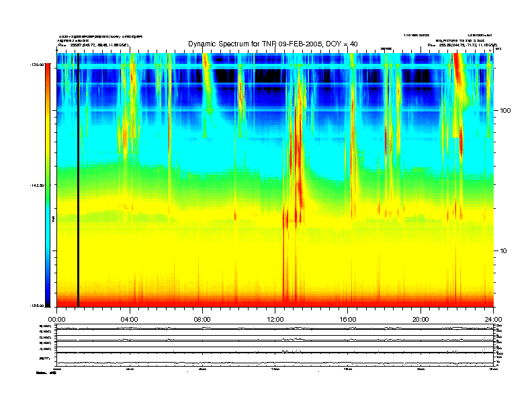Click the '20:00' time axis label

point(420,320)
